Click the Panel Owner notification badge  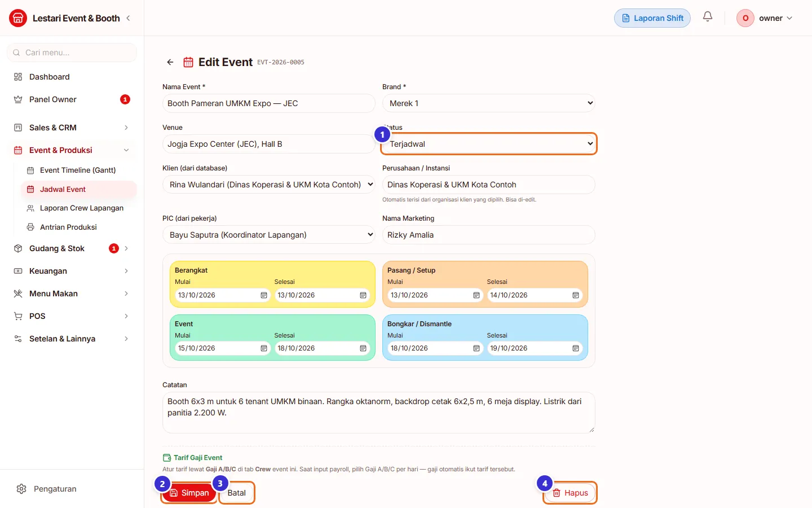(125, 99)
